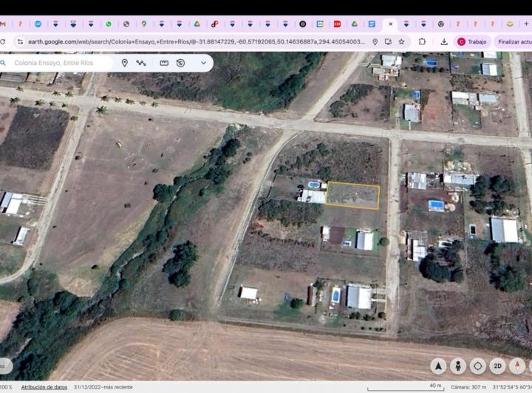Open historical imagery clock tool
The image size is (532, 393).
point(180,63)
